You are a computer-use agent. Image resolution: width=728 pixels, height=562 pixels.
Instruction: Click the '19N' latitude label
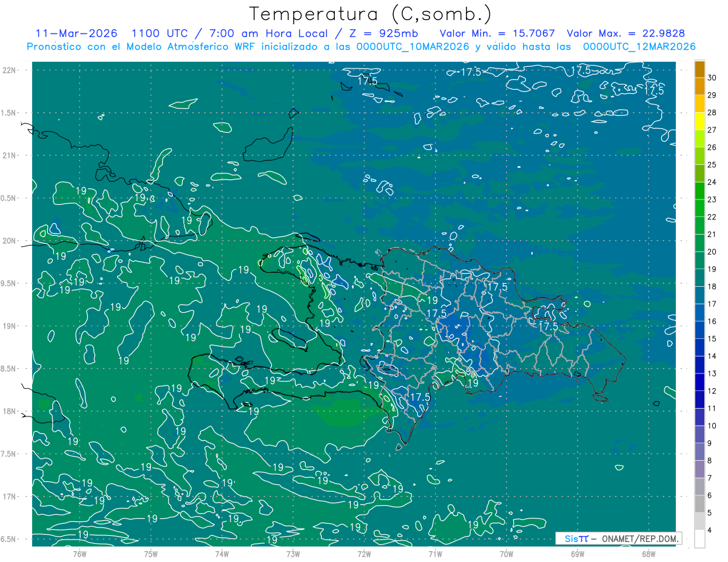pyautogui.click(x=10, y=326)
